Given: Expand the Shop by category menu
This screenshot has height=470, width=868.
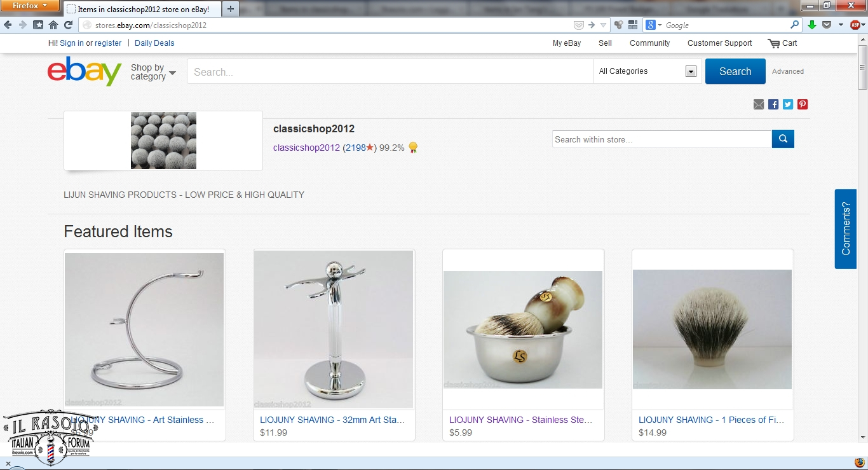Looking at the screenshot, I should (x=153, y=72).
